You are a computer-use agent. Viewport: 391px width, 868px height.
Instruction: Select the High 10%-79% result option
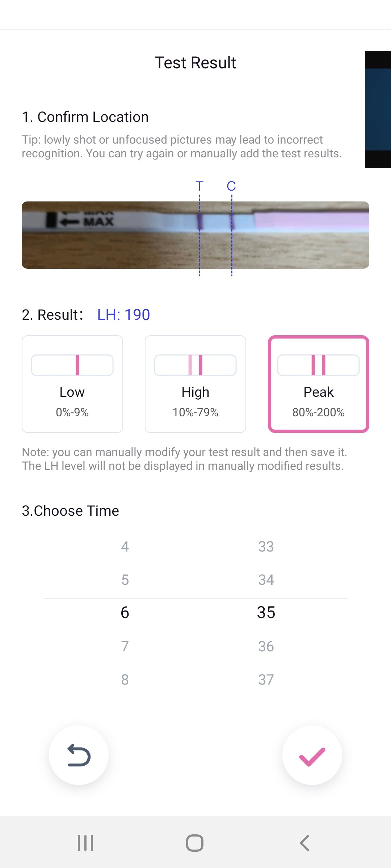pos(195,384)
